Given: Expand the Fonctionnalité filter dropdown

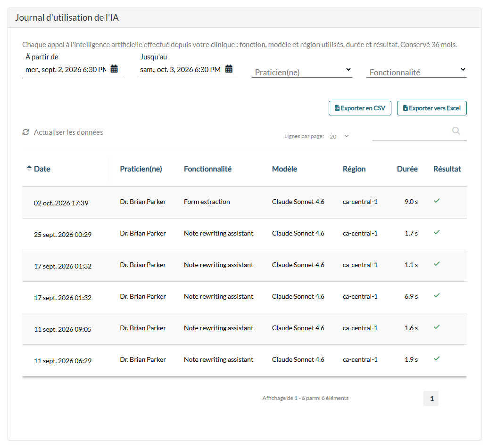Looking at the screenshot, I should 416,72.
